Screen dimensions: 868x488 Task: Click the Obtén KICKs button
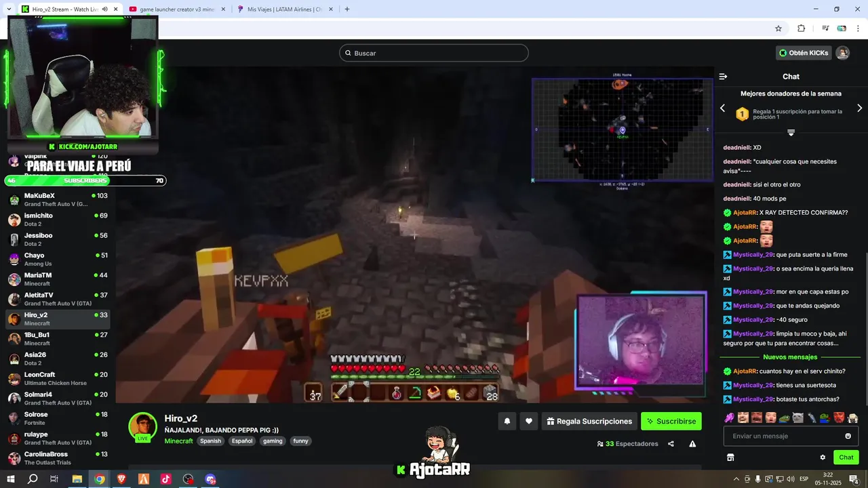804,53
